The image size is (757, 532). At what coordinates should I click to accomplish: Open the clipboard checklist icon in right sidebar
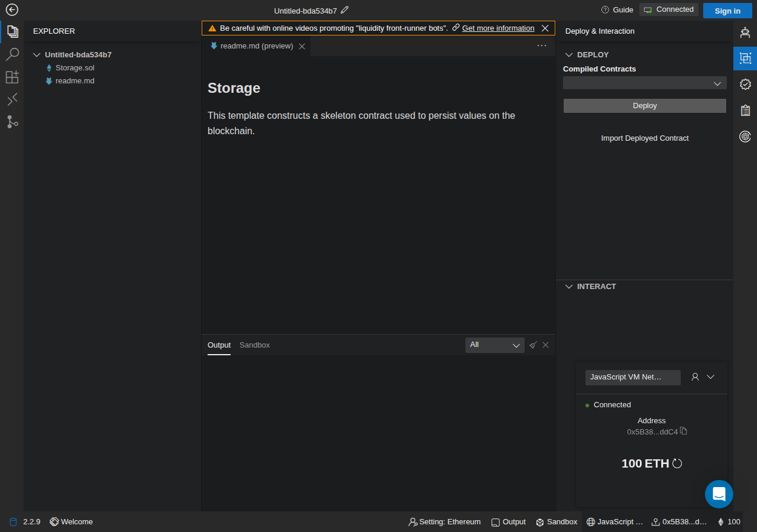[x=745, y=111]
